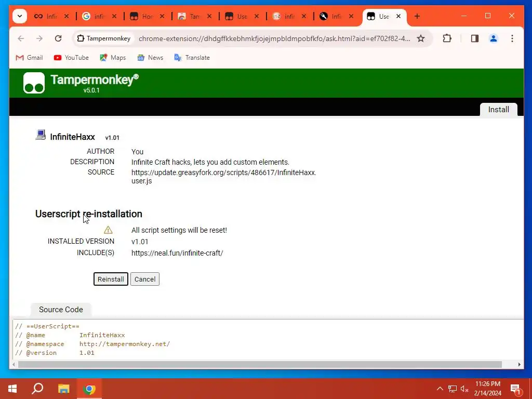This screenshot has height=399, width=532.
Task: Click the taskbar clock and date
Action: [x=487, y=389]
